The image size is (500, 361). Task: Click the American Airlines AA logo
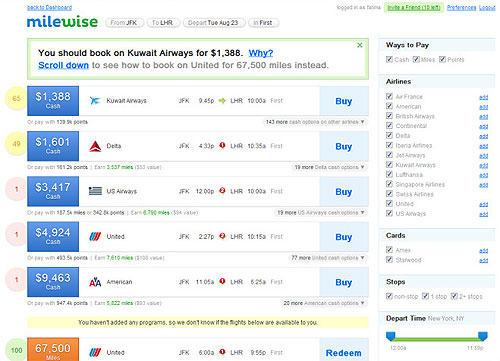[x=95, y=282]
